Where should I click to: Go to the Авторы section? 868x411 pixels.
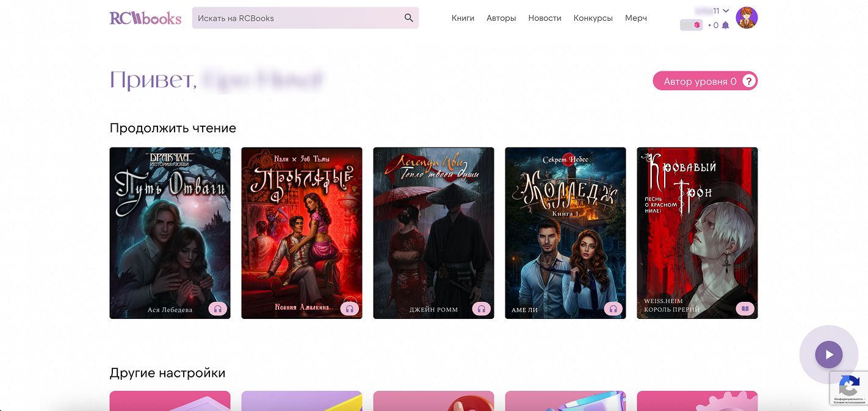[x=501, y=18]
